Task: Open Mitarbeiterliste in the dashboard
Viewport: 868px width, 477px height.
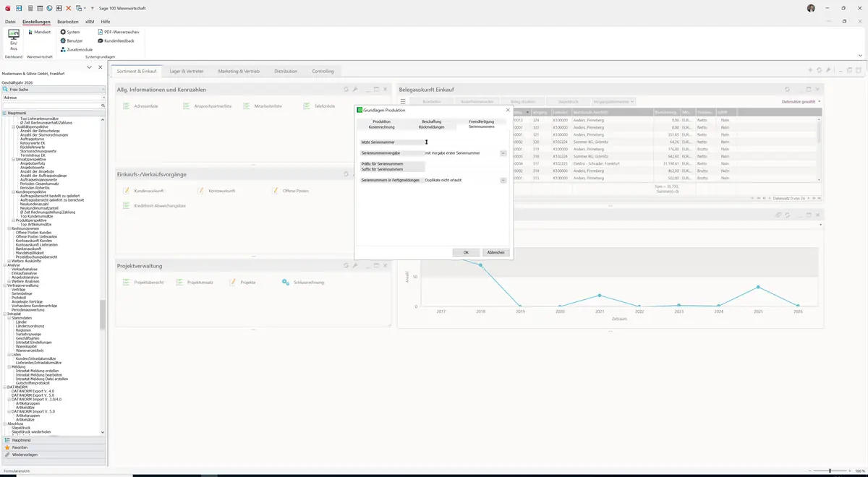Action: point(263,106)
